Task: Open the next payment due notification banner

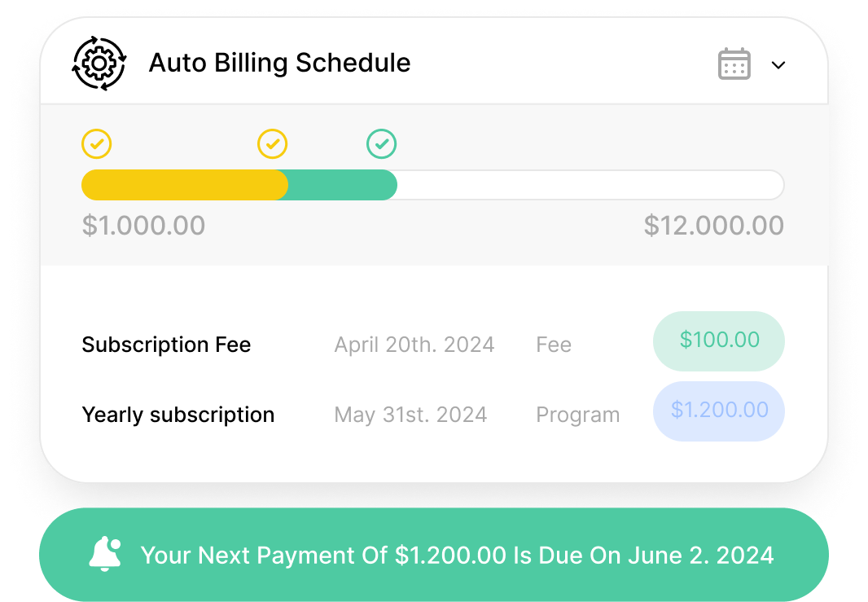Action: (456, 556)
